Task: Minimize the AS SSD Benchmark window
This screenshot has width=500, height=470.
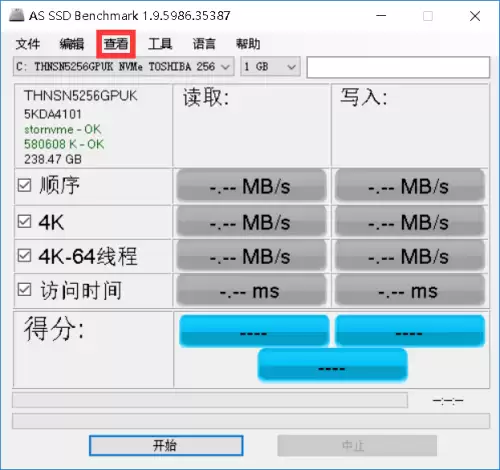Action: pyautogui.click(x=381, y=16)
